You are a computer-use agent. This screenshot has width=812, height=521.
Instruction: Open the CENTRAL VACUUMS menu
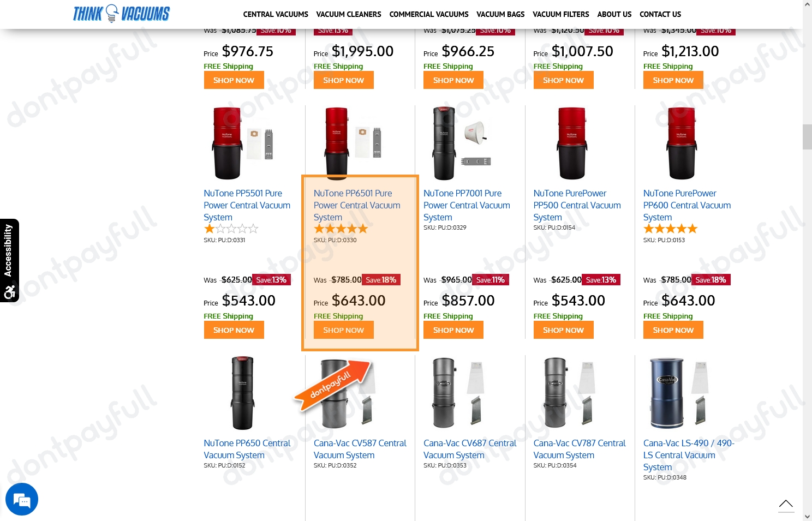[276, 14]
